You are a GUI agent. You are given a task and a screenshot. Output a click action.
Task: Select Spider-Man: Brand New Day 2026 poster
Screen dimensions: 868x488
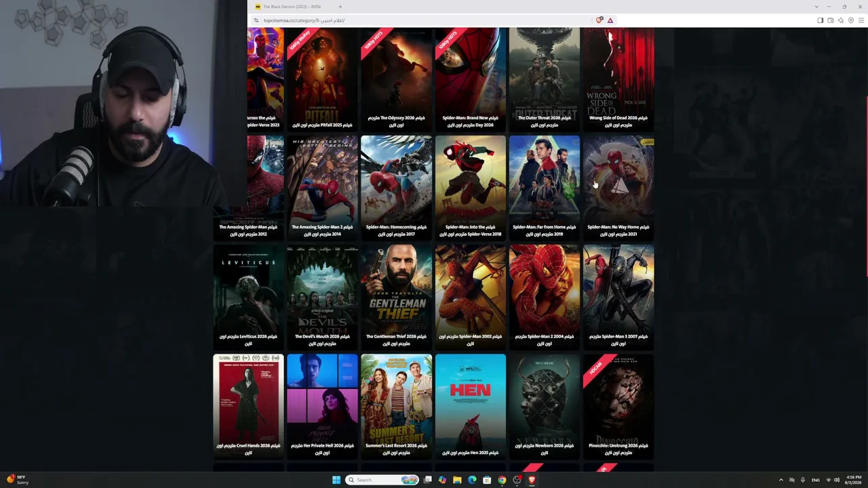point(471,79)
